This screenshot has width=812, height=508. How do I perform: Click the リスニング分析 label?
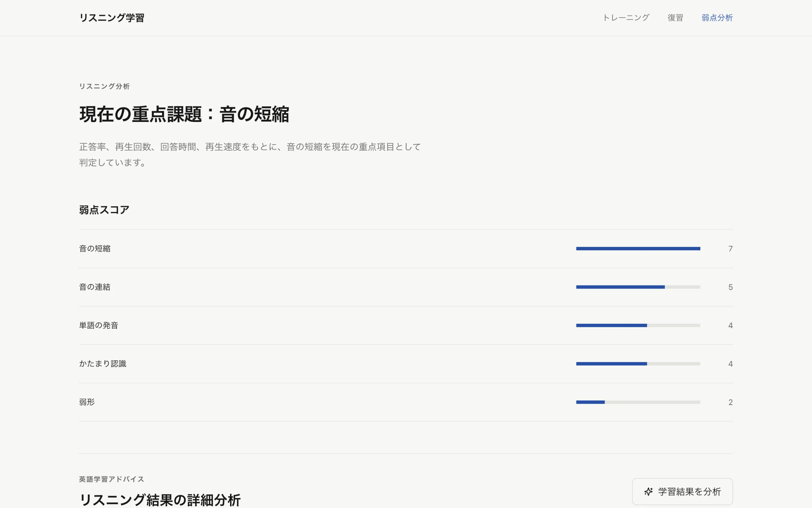click(105, 86)
